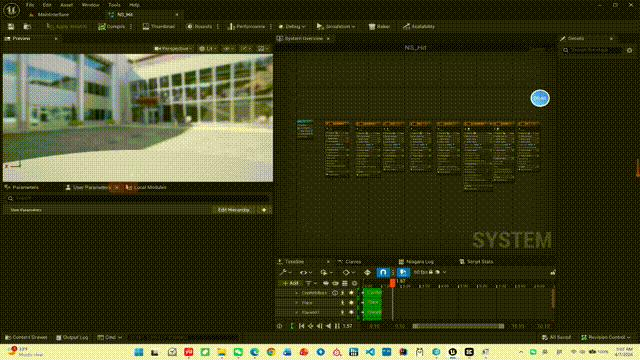Open Compile options three-dot menu
This screenshot has width=640, height=360.
click(131, 27)
